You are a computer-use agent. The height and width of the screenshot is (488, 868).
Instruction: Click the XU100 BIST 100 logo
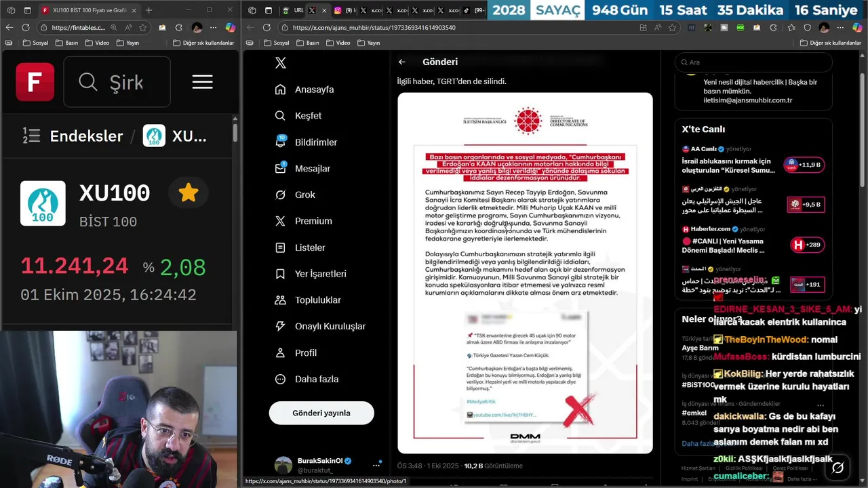click(x=43, y=203)
